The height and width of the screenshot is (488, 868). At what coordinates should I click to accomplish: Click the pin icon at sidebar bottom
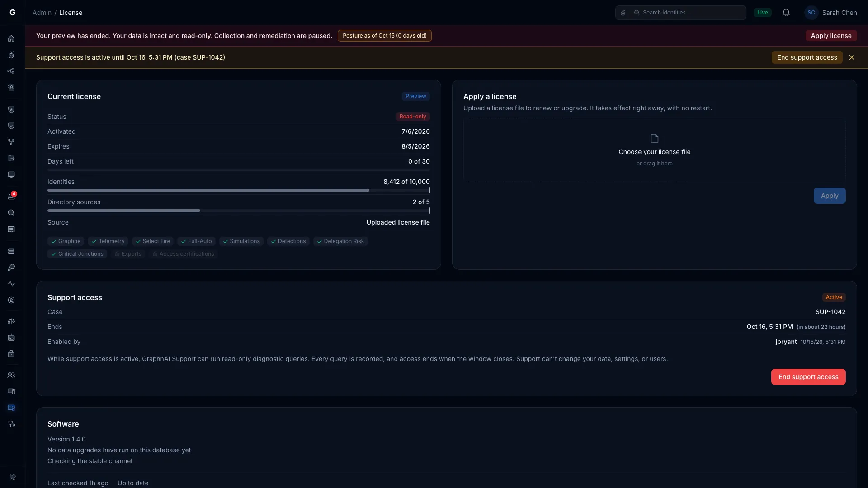[13, 477]
